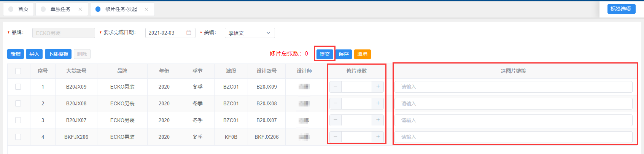Open the 标签选项 menu
The image size is (644, 154).
pyautogui.click(x=621, y=9)
